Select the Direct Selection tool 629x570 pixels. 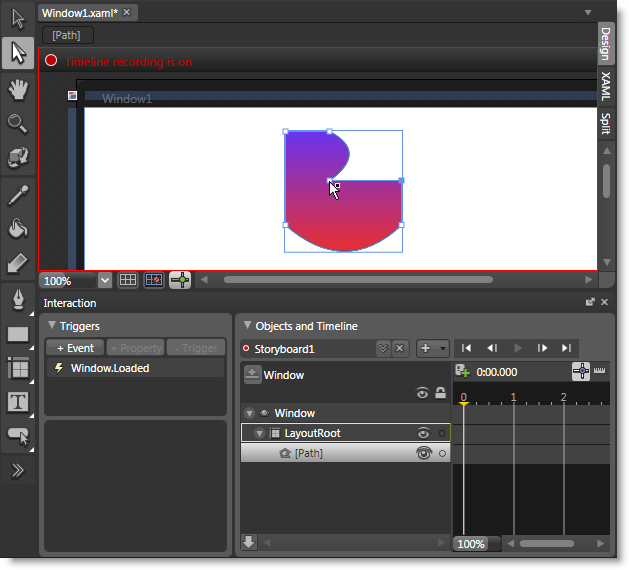[18, 53]
